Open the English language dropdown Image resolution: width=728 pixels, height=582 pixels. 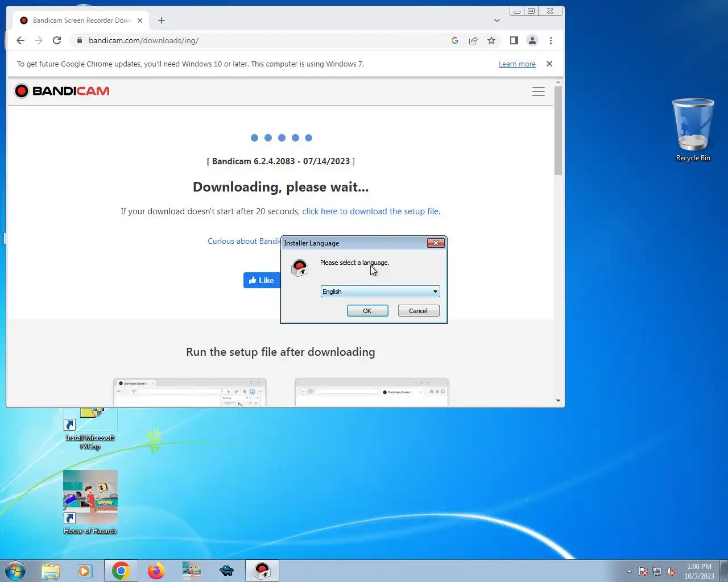tap(380, 292)
